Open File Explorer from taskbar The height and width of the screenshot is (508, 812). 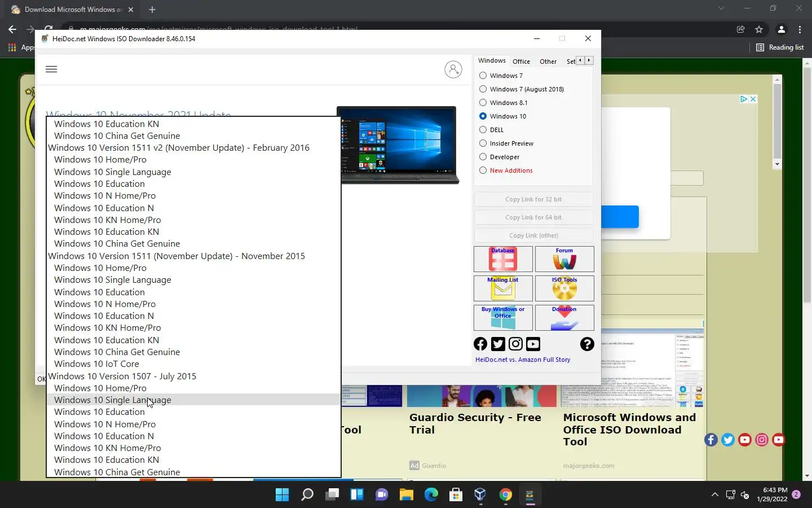pos(407,495)
